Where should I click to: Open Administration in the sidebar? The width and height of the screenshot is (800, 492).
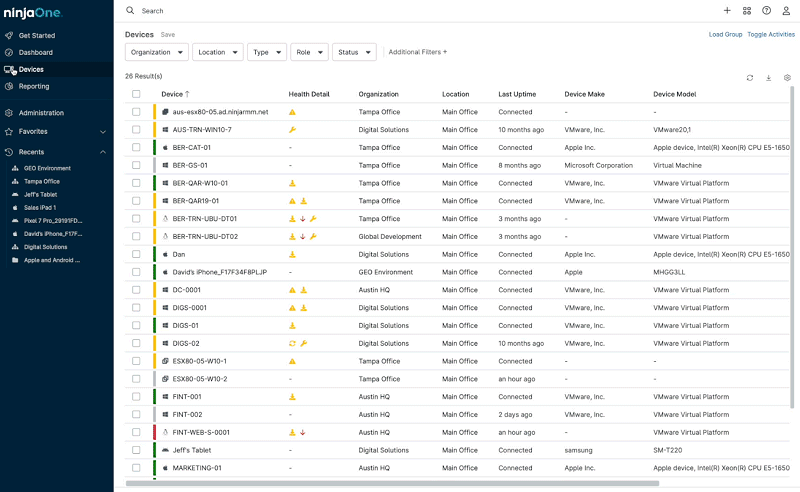tap(41, 113)
